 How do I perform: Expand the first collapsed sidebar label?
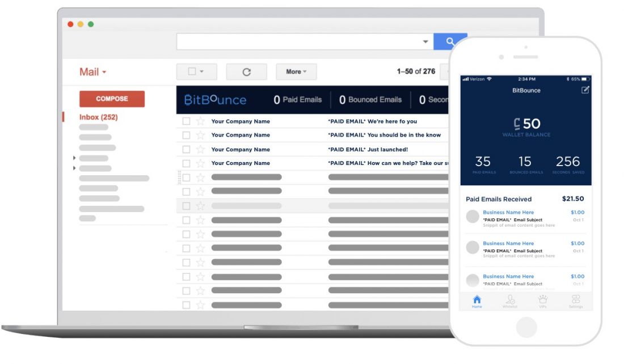74,158
